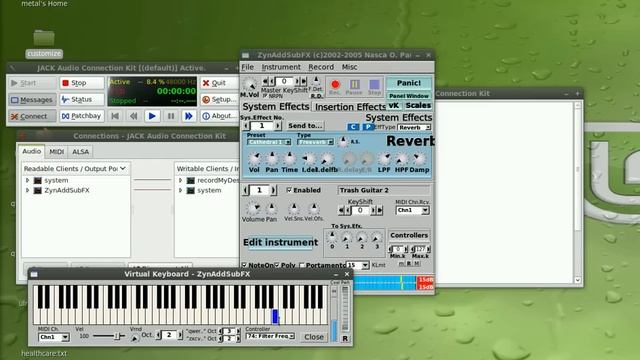
Task: Click the part Volume knob
Action: pyautogui.click(x=253, y=209)
